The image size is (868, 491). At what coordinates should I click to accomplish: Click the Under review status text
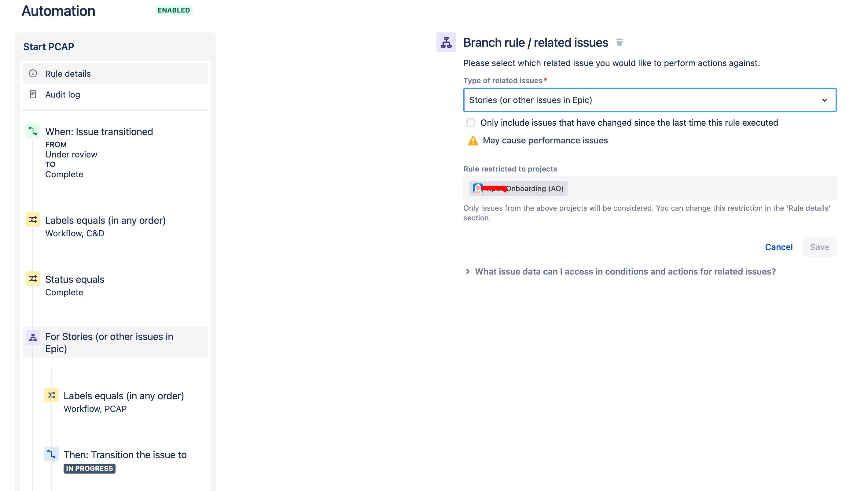click(71, 154)
